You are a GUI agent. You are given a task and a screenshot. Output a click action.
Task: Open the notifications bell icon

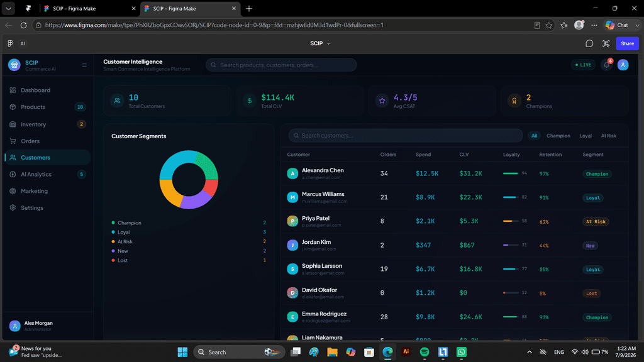pos(607,65)
